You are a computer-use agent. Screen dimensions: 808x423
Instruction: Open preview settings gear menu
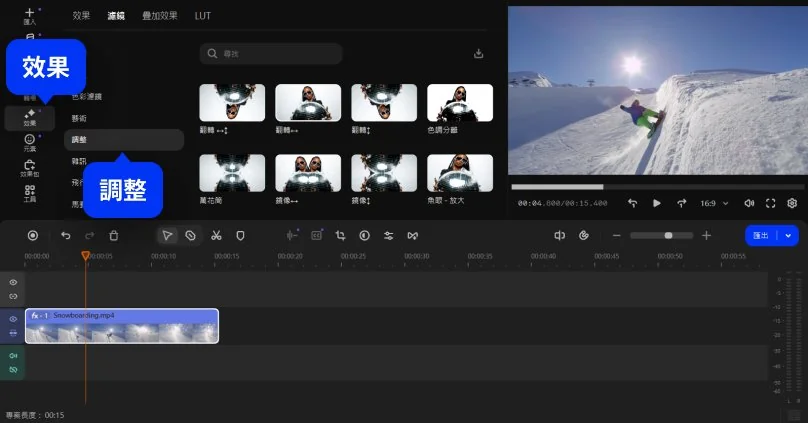(792, 203)
